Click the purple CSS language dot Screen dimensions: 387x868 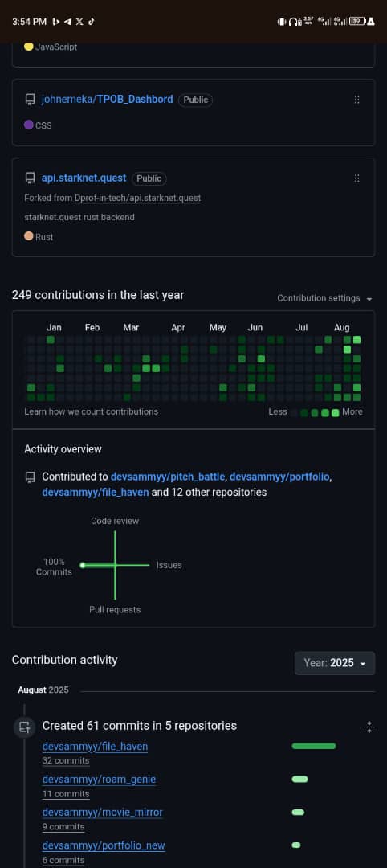point(29,125)
